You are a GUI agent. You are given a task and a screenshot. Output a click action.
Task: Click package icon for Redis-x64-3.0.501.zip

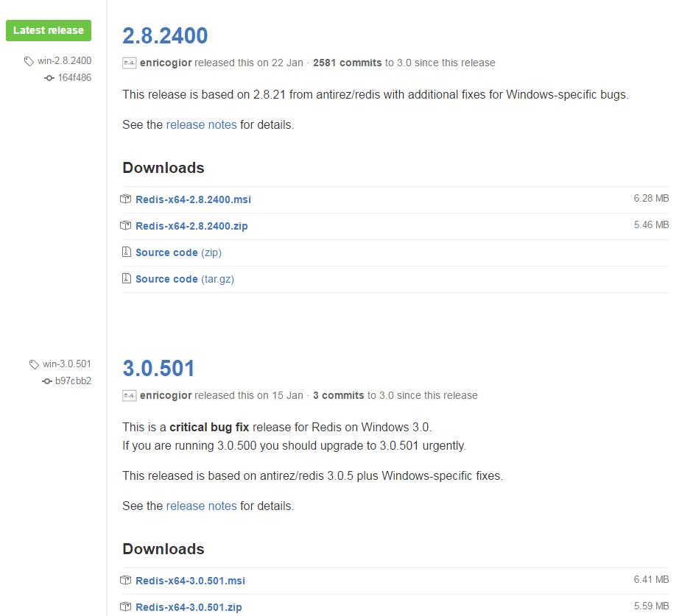pos(126,606)
